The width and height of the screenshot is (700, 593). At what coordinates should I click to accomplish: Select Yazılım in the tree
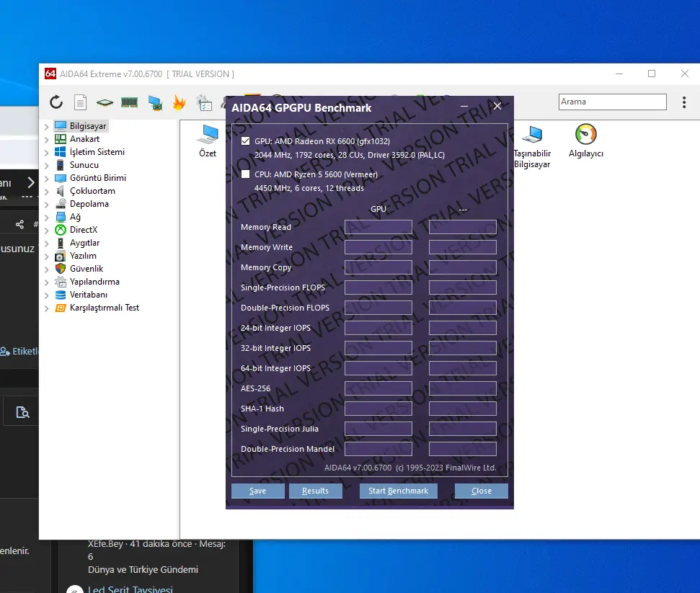pyautogui.click(x=83, y=256)
